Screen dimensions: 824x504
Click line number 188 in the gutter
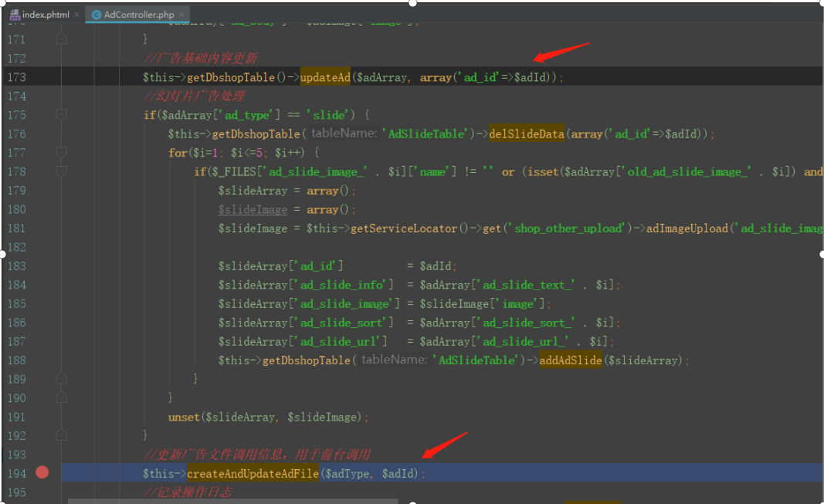click(x=17, y=360)
